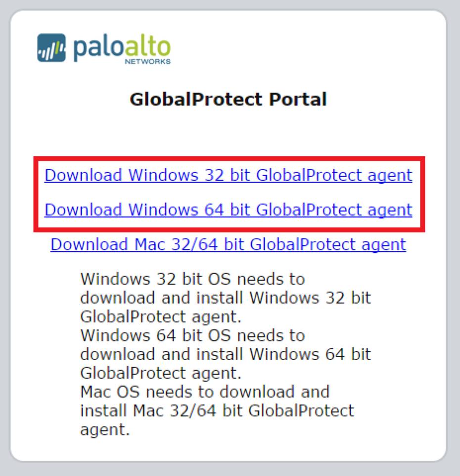The height and width of the screenshot is (476, 460).
Task: Click the blue "palo" part of the wordmark
Action: [98, 49]
